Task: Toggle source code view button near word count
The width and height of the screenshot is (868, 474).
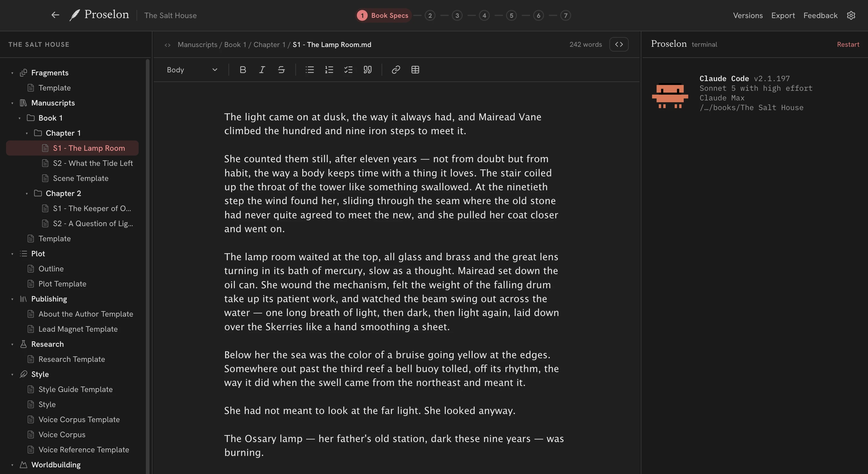Action: pyautogui.click(x=619, y=44)
